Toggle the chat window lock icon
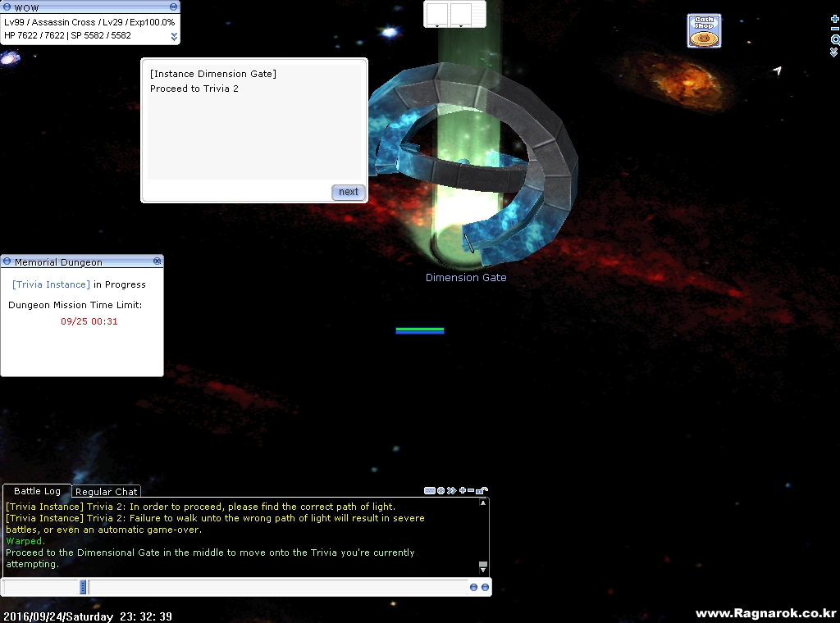Screen dimensions: 840x623 click(x=482, y=490)
